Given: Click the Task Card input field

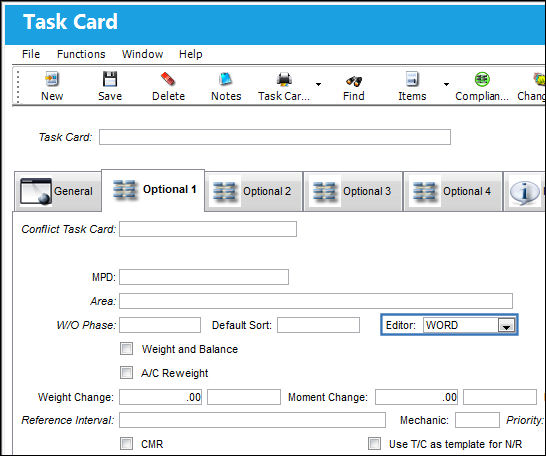Looking at the screenshot, I should (x=275, y=137).
